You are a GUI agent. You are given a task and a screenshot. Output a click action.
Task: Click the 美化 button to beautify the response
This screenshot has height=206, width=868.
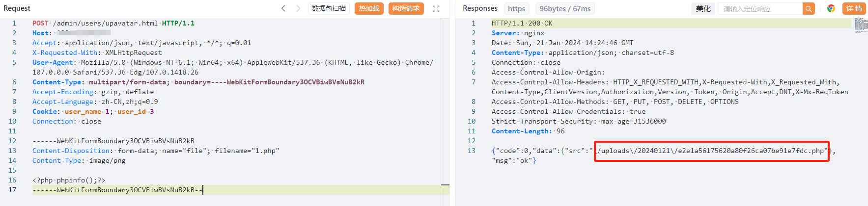pos(703,8)
